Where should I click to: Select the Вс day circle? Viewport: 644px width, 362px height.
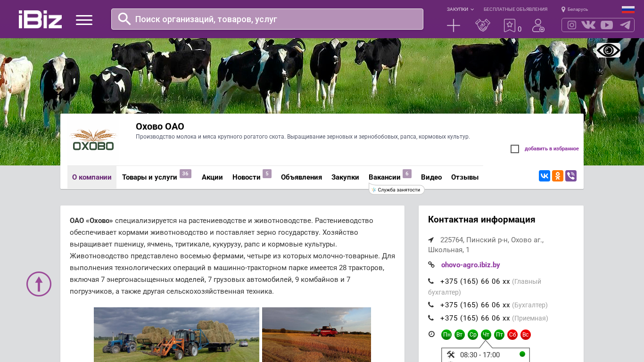coord(526,335)
